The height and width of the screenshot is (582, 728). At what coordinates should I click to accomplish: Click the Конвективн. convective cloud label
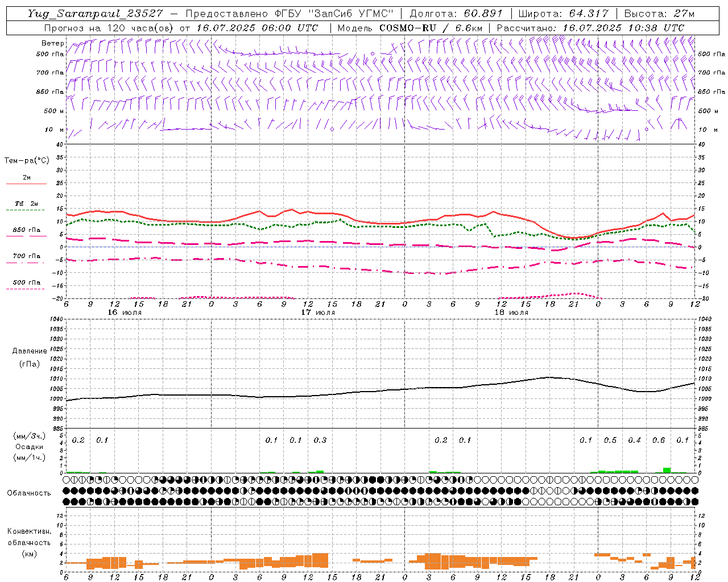coord(29,531)
